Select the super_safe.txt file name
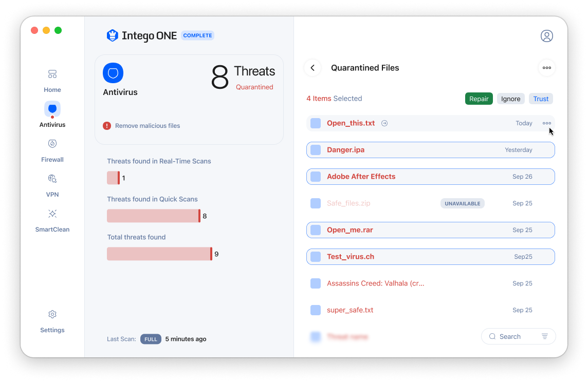 tap(350, 310)
